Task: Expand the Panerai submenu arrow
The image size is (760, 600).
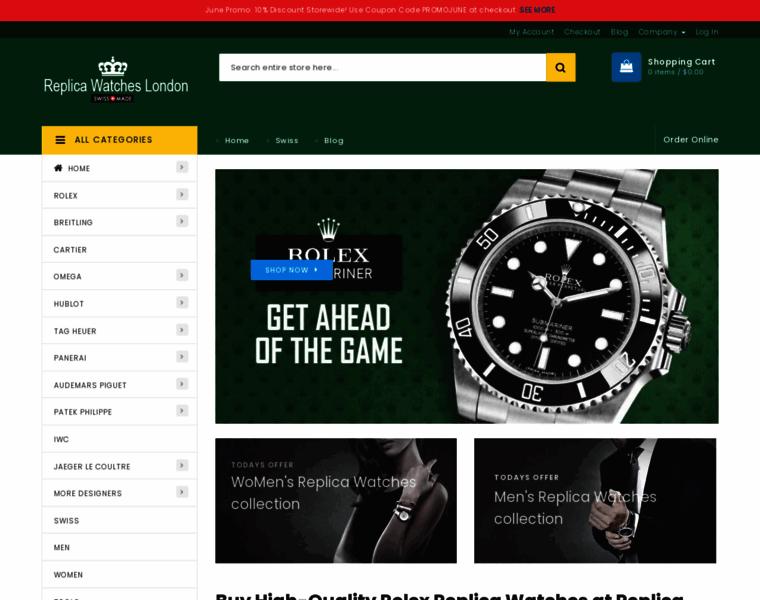Action: pyautogui.click(x=182, y=357)
